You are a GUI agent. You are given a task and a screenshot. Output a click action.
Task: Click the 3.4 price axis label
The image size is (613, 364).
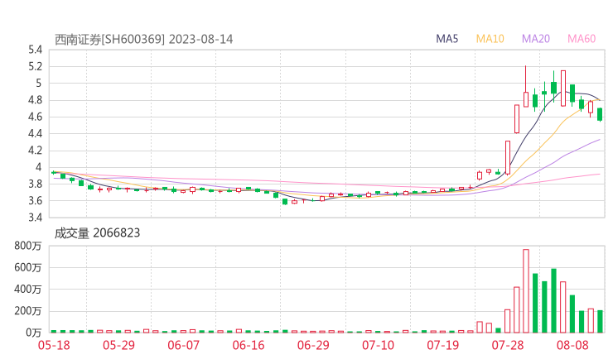pyautogui.click(x=35, y=217)
